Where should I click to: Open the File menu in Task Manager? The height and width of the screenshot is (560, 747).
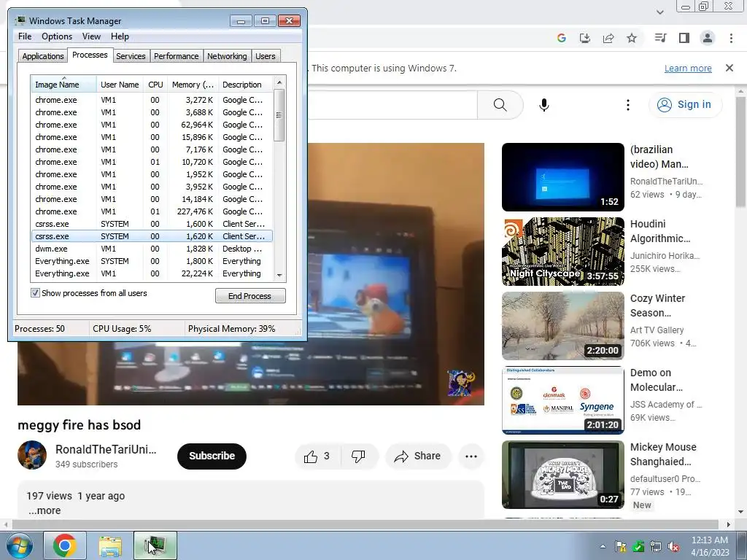25,36
